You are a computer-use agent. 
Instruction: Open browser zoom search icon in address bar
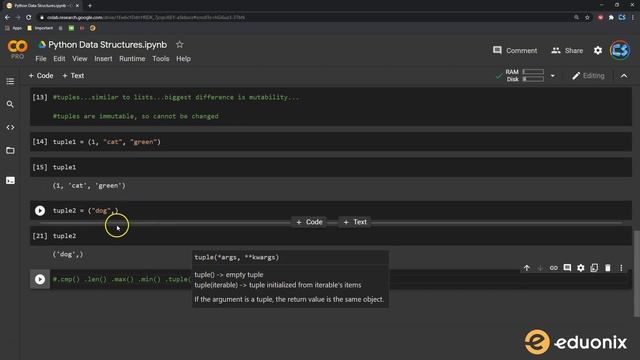tap(576, 18)
